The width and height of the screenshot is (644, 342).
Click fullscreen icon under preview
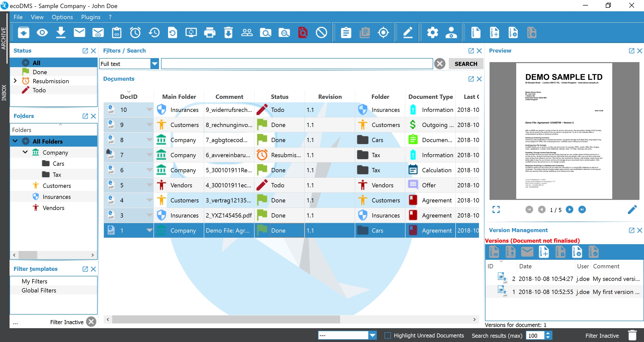click(x=496, y=209)
